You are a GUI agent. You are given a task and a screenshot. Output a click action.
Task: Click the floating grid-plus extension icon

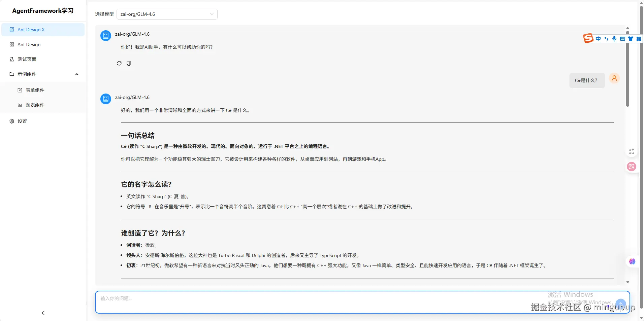click(x=632, y=151)
